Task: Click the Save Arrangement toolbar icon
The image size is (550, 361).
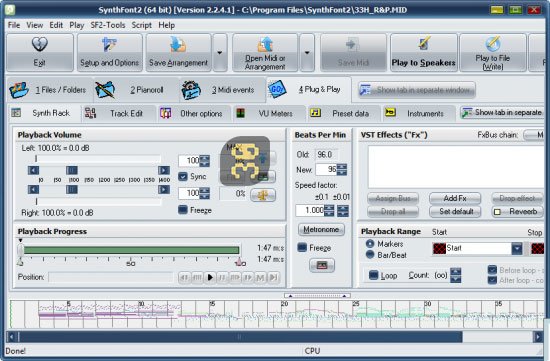Action: pos(178,44)
